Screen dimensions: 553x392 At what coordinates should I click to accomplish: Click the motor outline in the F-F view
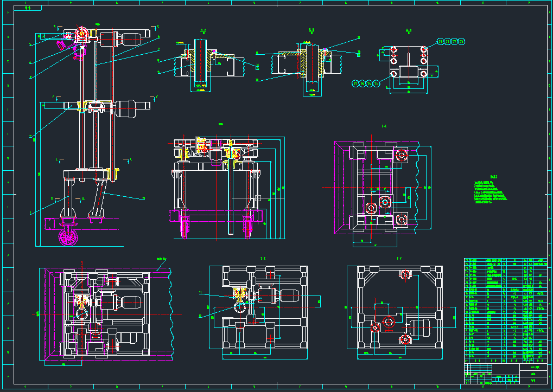[418, 328]
